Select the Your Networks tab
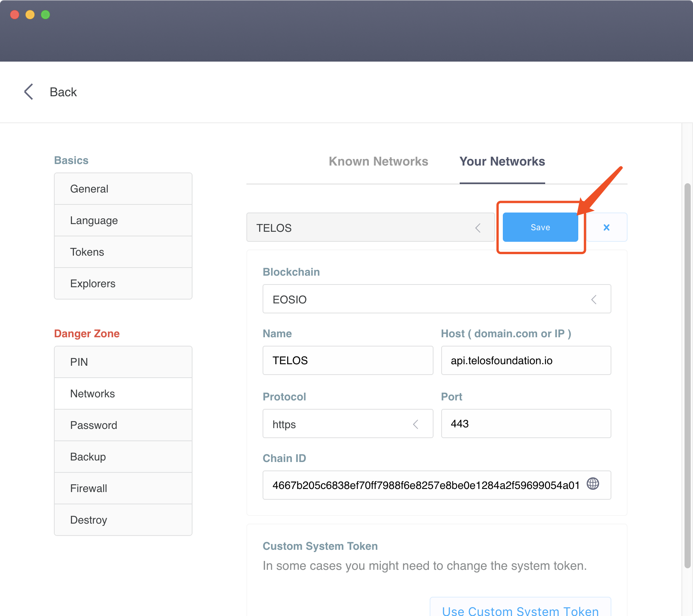 tap(502, 161)
